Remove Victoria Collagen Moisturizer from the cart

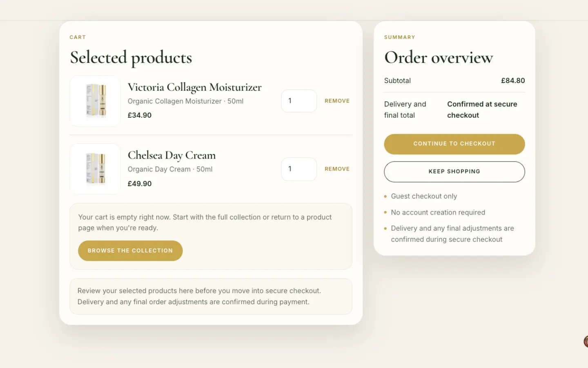point(337,101)
